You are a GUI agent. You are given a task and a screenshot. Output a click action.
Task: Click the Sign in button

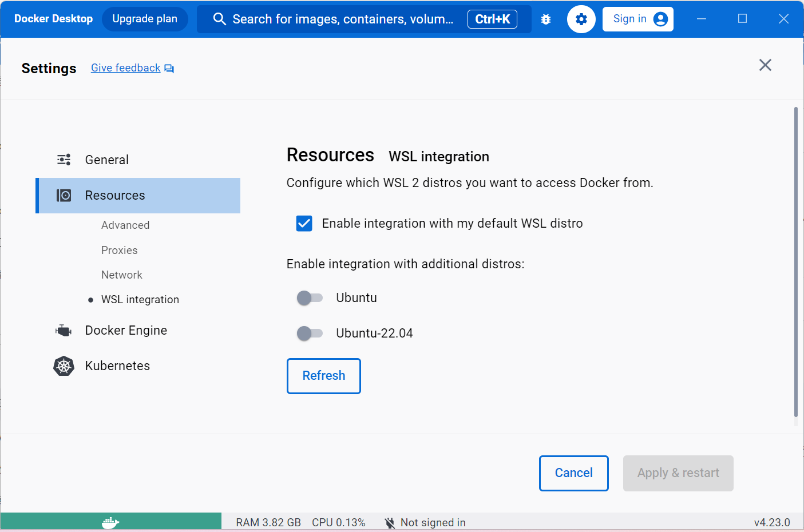coord(638,19)
